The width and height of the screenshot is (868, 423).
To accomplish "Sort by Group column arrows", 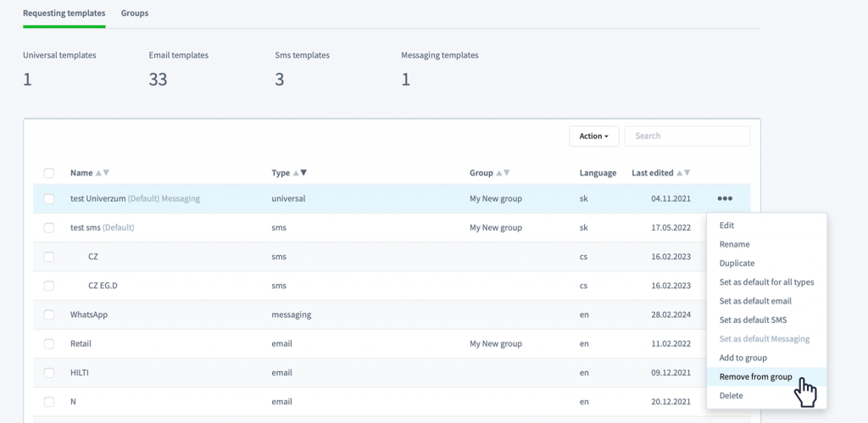I will pos(503,173).
